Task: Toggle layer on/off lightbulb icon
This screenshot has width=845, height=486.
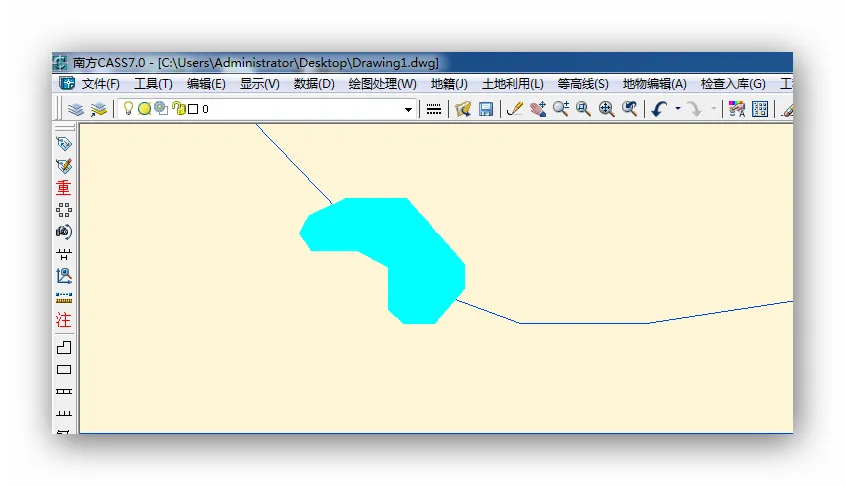Action: tap(128, 109)
